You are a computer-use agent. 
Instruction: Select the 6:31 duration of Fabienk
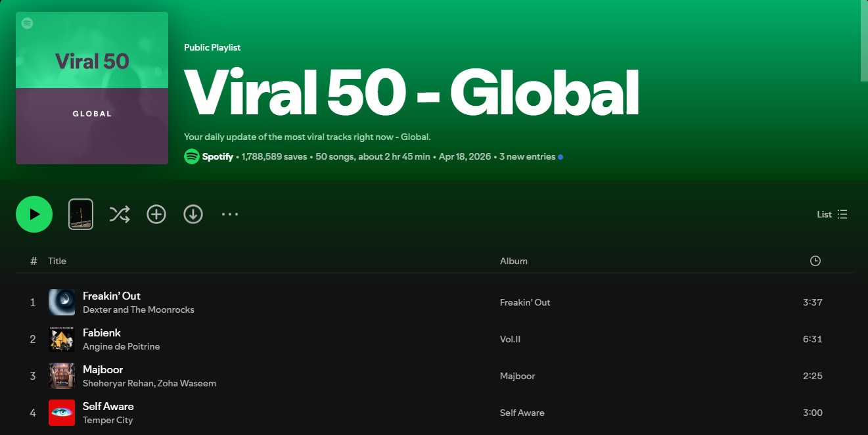pyautogui.click(x=813, y=339)
